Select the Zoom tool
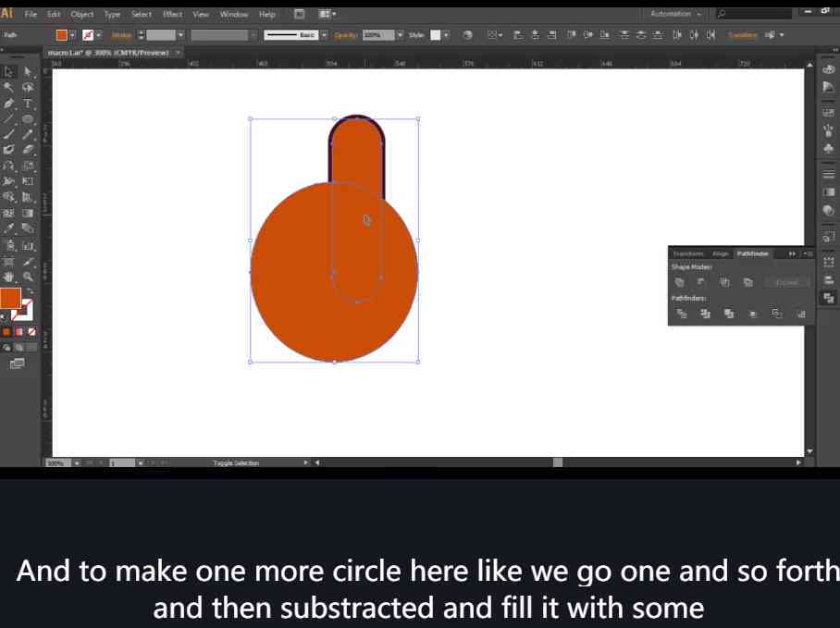This screenshot has width=840, height=628. pos(28,277)
